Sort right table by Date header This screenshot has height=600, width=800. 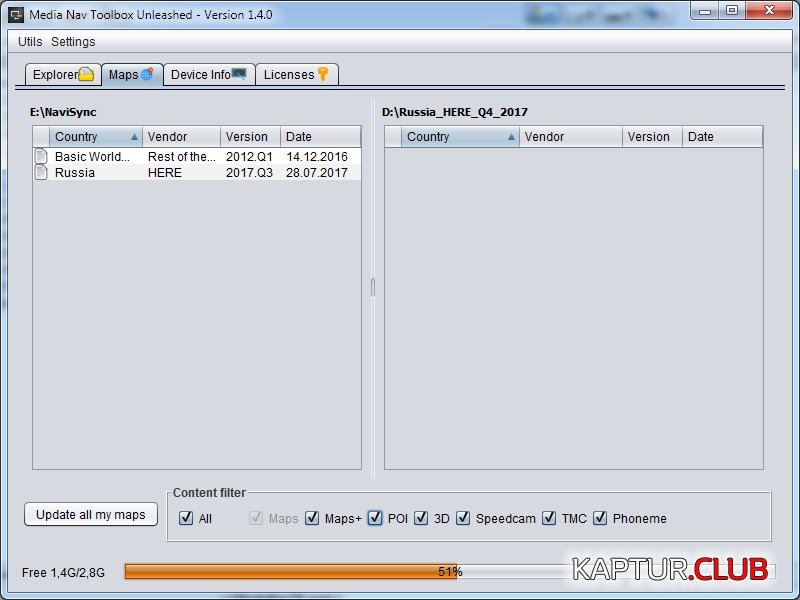[722, 137]
